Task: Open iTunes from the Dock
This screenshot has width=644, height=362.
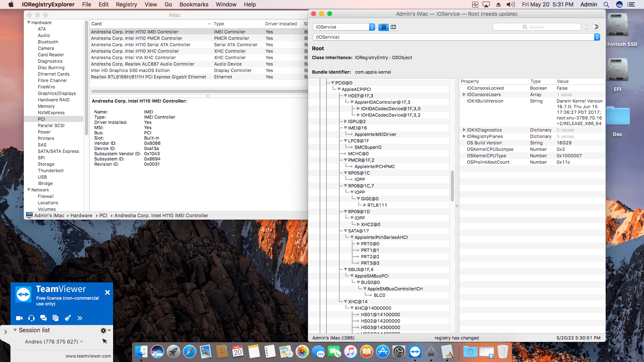Action: click(351, 352)
